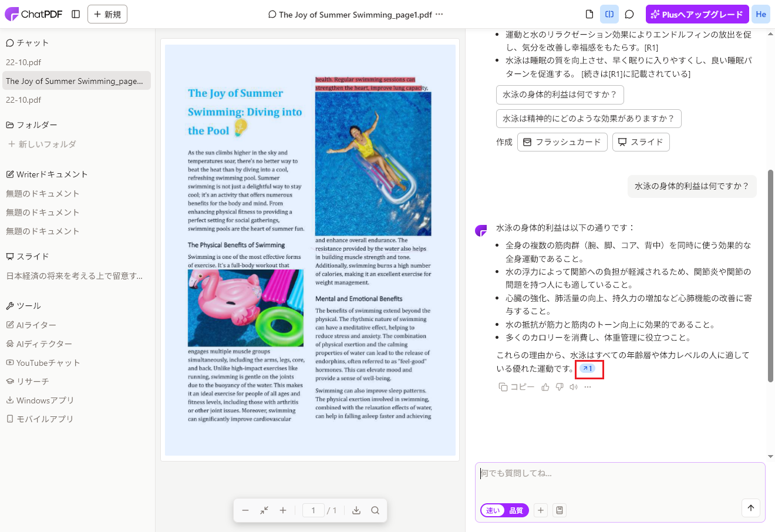
Task: Zoom out the PDF with minus icon
Action: (x=245, y=510)
